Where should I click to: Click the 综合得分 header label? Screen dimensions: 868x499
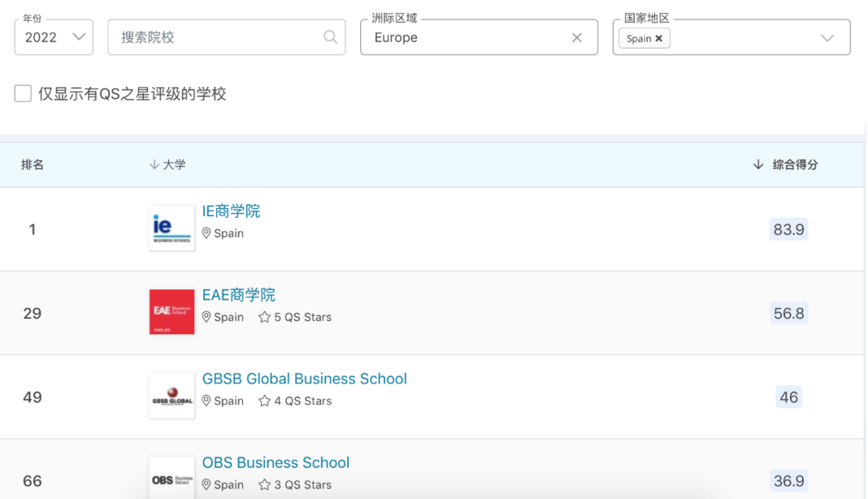[796, 164]
